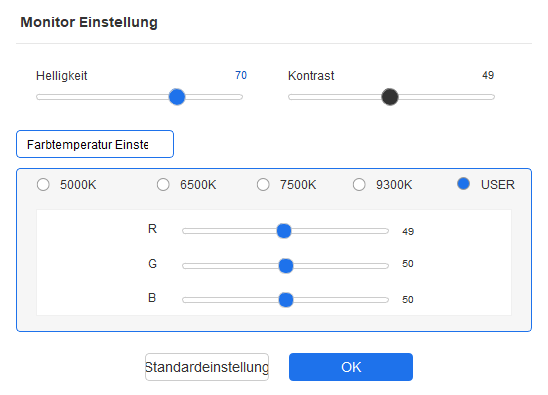Viewport: 548px width, 395px height.
Task: Click the Helligkeit value 70
Action: pos(241,75)
